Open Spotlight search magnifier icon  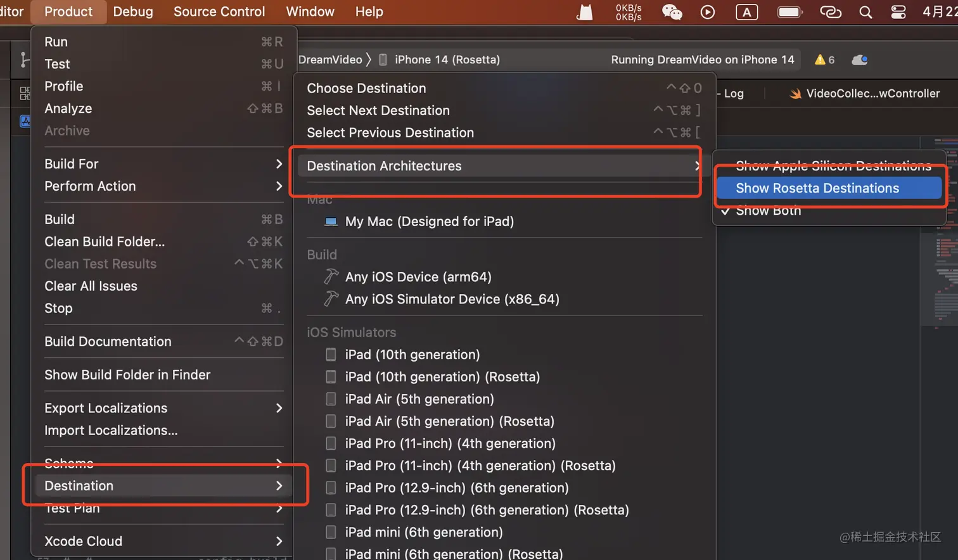click(x=865, y=12)
